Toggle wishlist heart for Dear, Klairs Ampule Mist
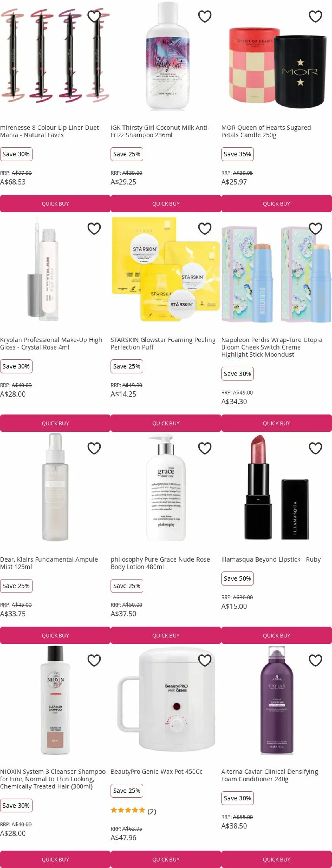The width and height of the screenshot is (332, 868). tap(94, 448)
